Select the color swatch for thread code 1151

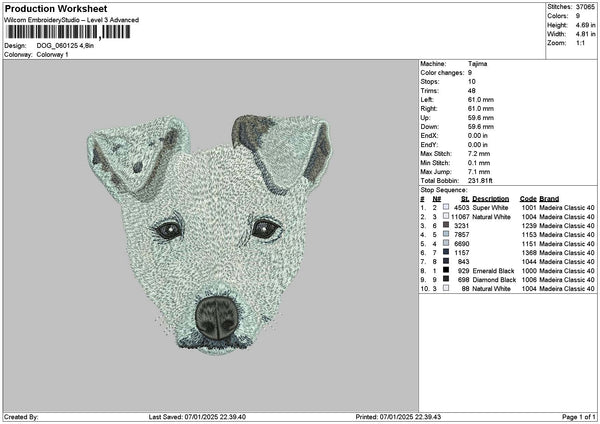[x=446, y=243]
